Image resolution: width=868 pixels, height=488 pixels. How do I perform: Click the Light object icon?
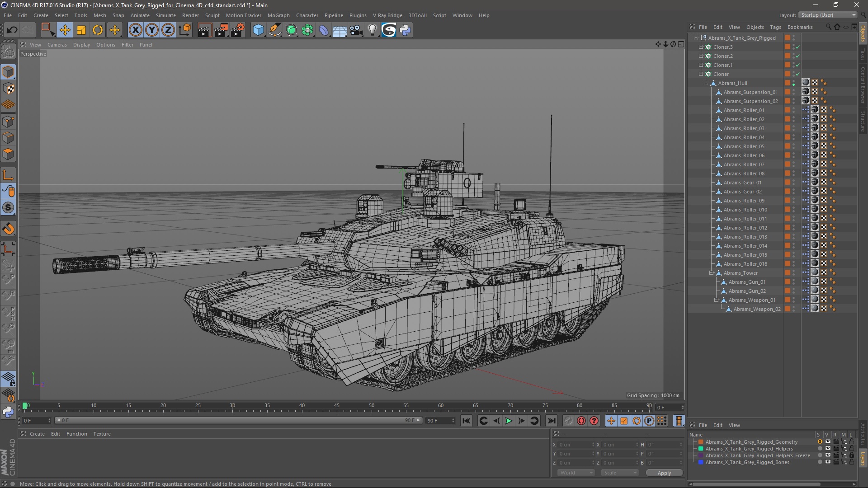[x=372, y=30]
